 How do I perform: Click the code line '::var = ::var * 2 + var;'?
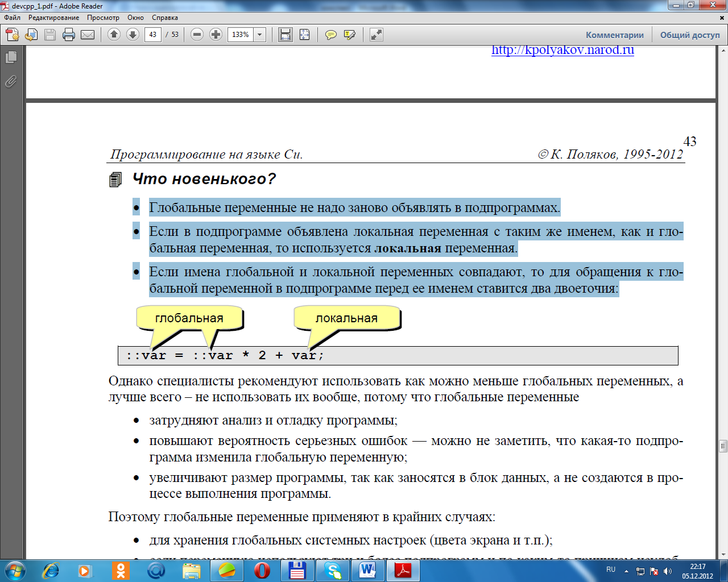click(x=225, y=356)
